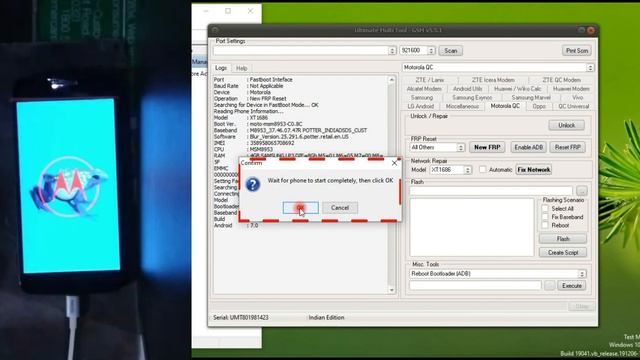Open the ZTE / Lanix tab

coord(430,80)
